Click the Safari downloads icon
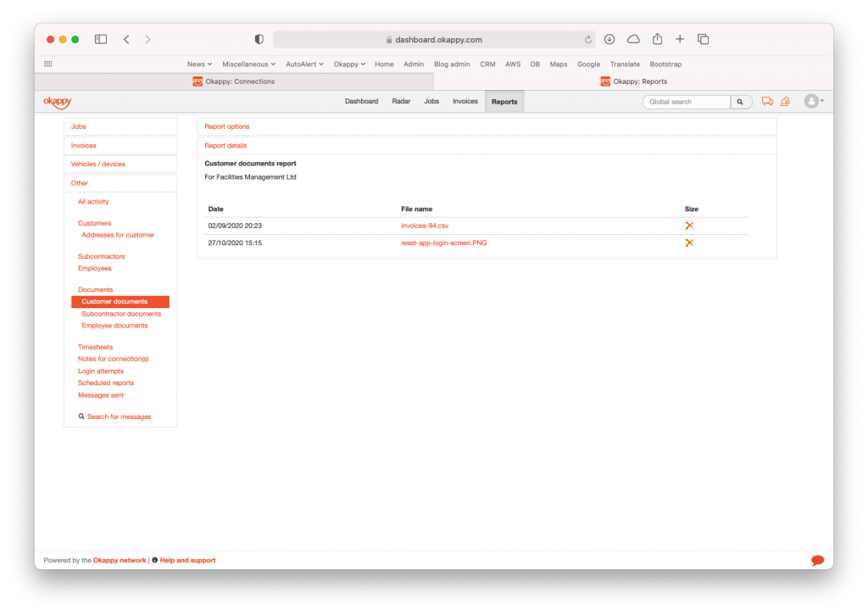 (x=609, y=38)
